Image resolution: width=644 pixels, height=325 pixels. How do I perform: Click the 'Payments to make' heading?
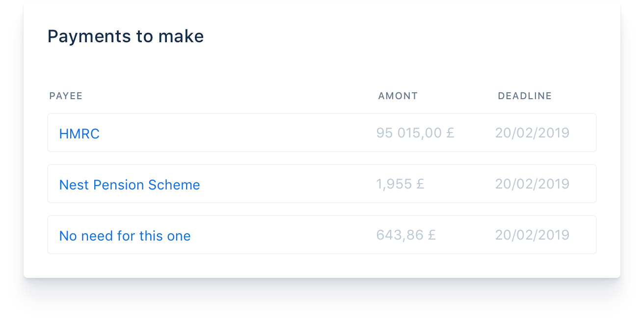125,36
